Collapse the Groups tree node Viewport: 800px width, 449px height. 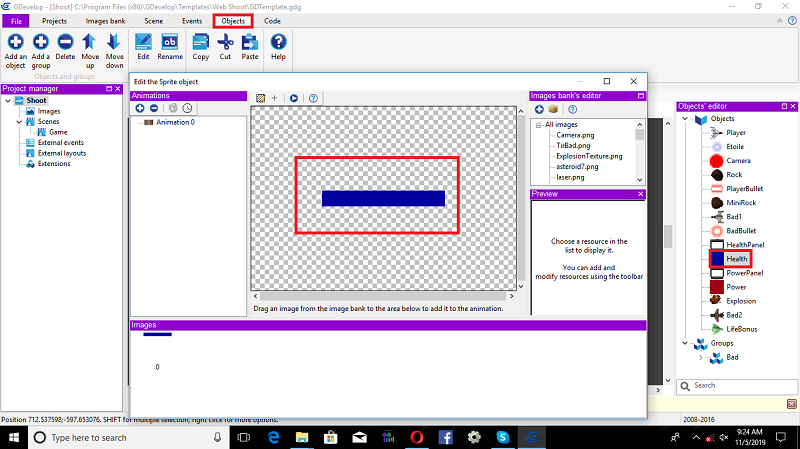[x=685, y=343]
